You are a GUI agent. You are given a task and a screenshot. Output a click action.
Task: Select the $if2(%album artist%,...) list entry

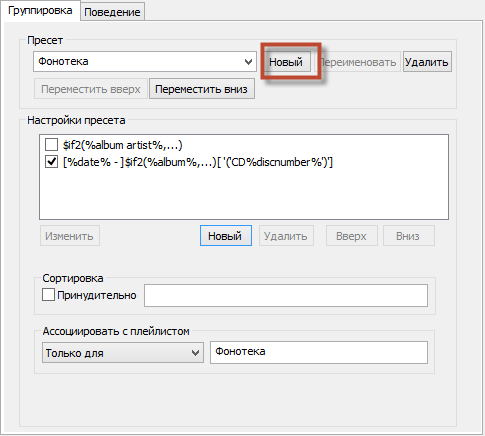click(123, 145)
